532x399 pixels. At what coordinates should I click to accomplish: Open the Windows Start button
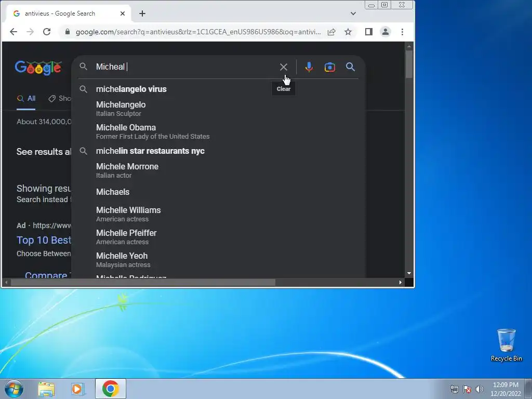14,389
